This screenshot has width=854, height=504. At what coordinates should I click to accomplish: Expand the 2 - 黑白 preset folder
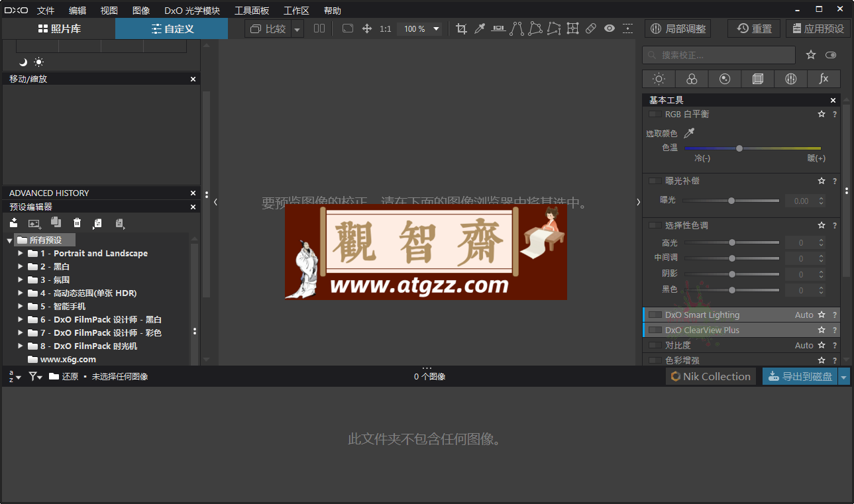click(x=21, y=266)
